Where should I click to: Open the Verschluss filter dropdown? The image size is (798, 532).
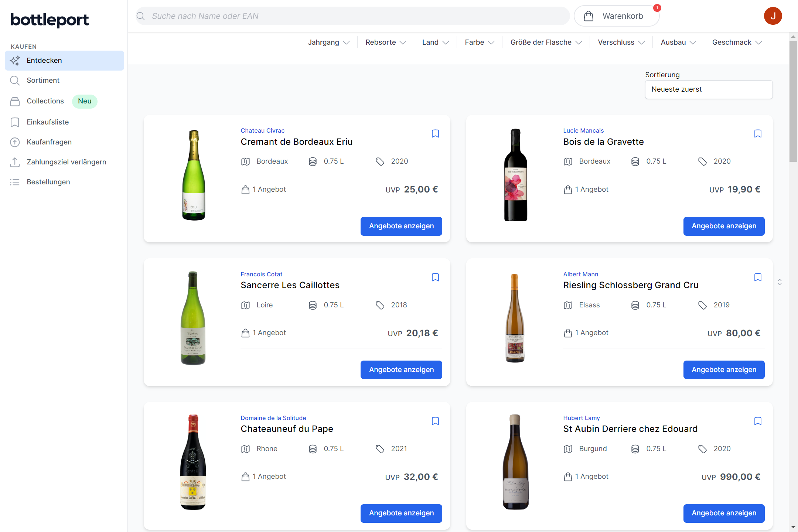tap(621, 42)
